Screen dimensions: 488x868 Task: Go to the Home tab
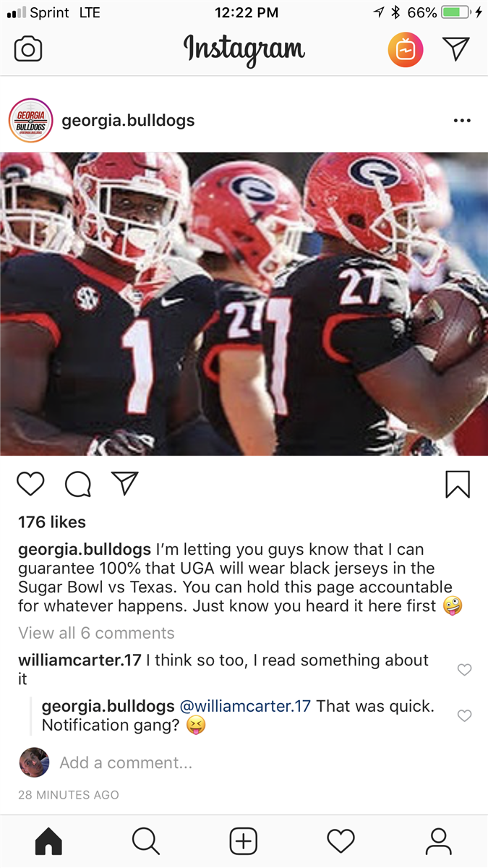point(49,841)
